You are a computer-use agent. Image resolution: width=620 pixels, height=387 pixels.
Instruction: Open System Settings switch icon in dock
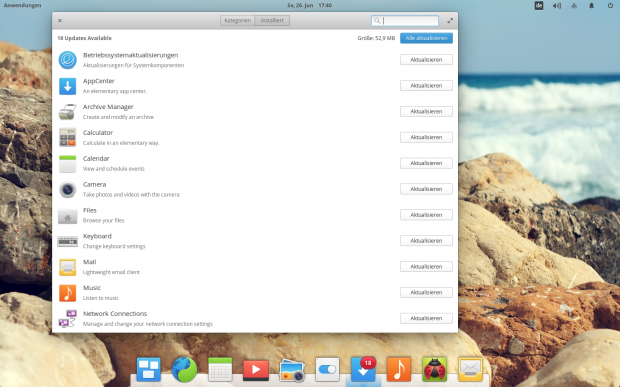pyautogui.click(x=327, y=369)
